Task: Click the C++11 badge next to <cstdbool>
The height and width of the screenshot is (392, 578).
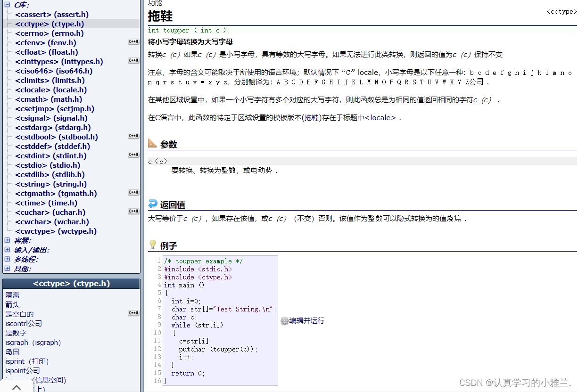Action: pos(133,136)
